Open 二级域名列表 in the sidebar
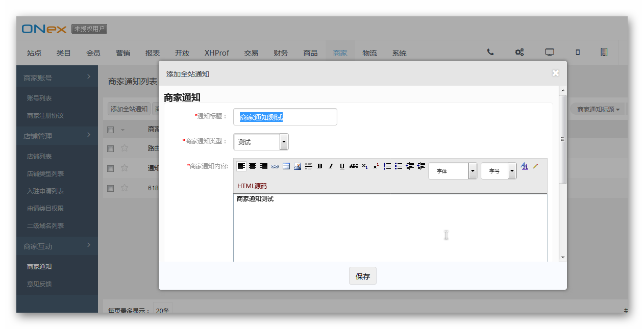Screen dimensions: 644x329 [45, 226]
